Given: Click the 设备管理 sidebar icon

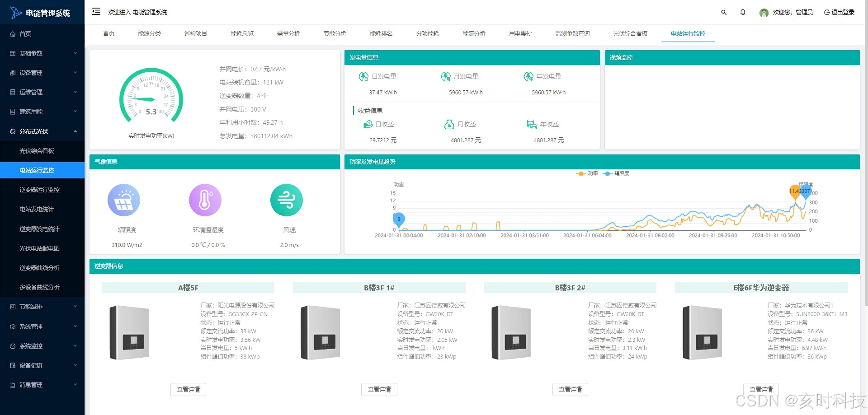Looking at the screenshot, I should click(x=13, y=73).
